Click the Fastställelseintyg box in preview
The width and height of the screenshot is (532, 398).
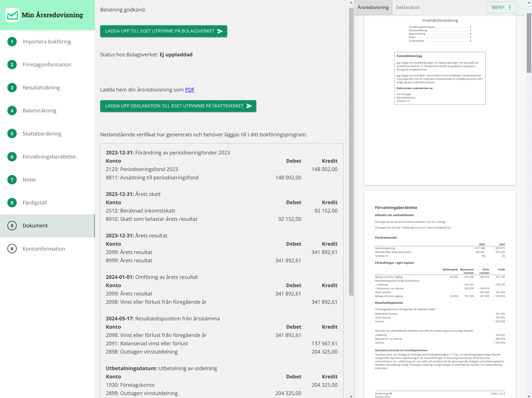(440, 78)
